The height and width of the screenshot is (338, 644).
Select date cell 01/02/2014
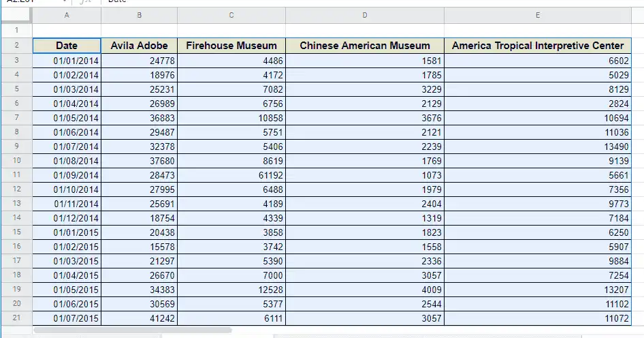[x=67, y=75]
